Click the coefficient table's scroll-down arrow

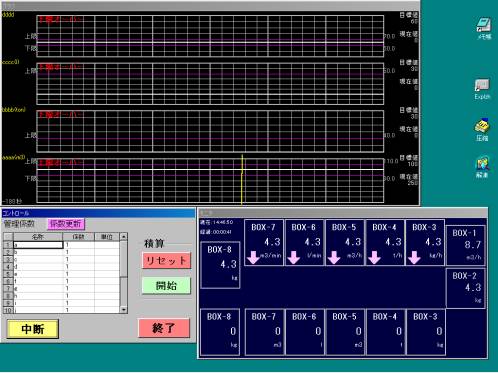(x=124, y=309)
